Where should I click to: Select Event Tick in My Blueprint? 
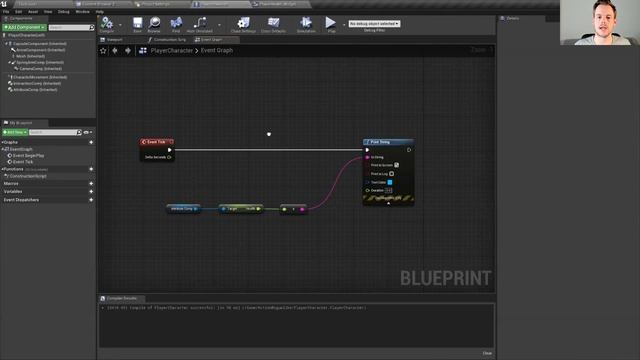(23, 162)
